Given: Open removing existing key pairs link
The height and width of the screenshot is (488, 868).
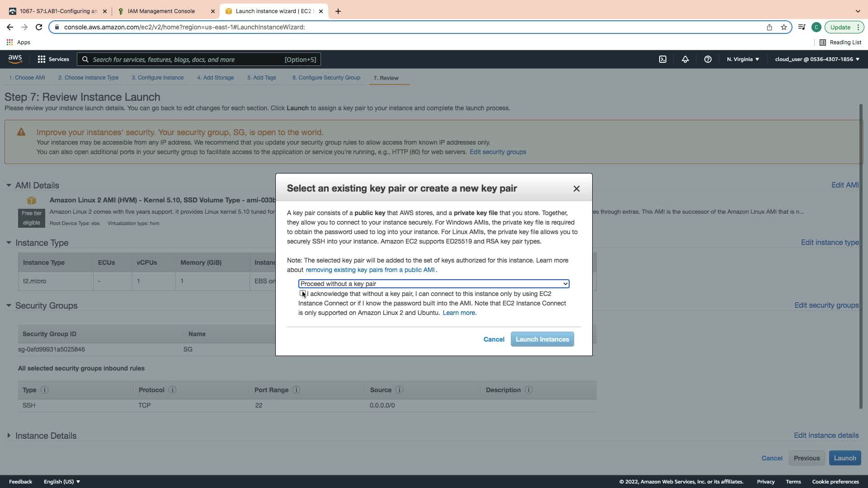Looking at the screenshot, I should 370,270.
